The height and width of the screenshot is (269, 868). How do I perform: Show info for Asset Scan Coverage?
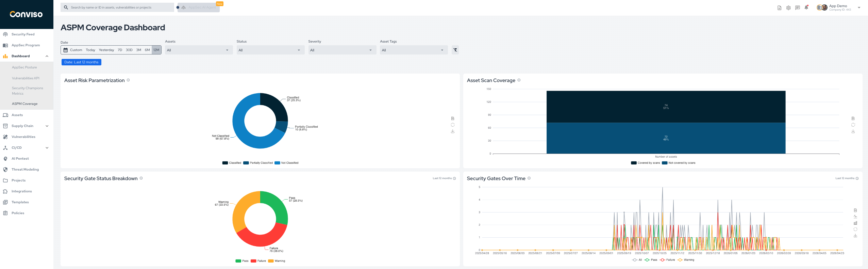519,80
